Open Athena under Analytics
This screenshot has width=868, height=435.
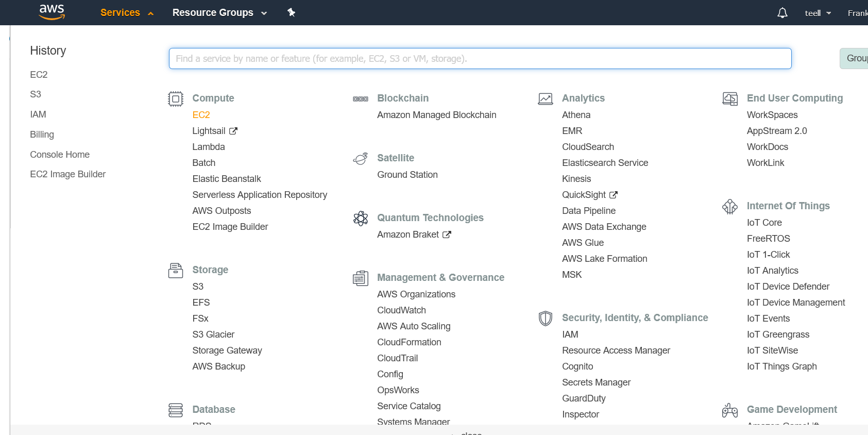pos(576,115)
